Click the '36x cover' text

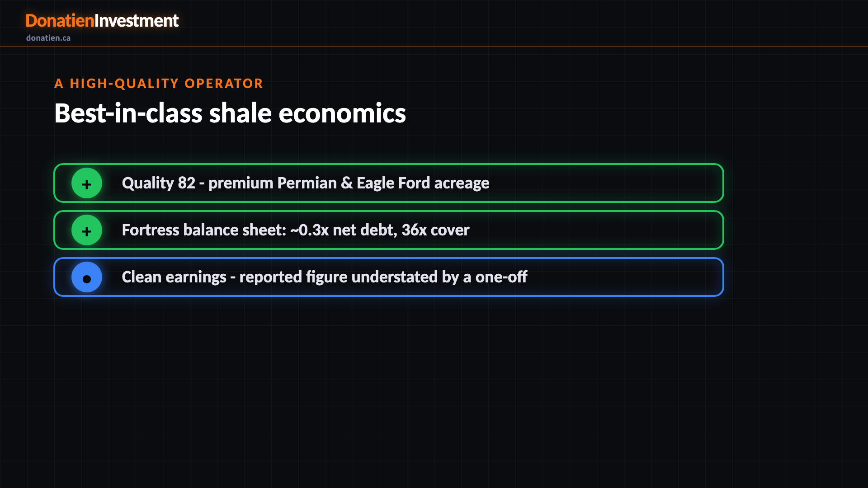436,230
